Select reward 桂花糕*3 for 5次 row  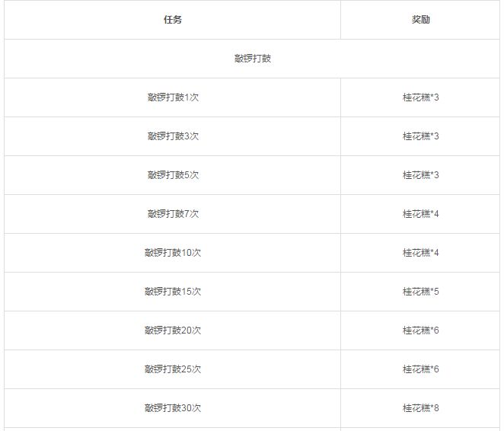[420, 175]
